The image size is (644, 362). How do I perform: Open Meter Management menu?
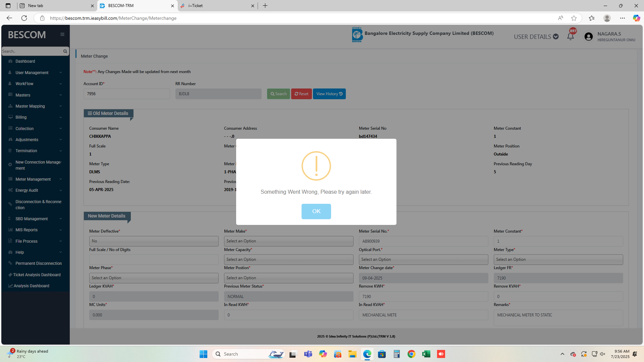pos(36,179)
